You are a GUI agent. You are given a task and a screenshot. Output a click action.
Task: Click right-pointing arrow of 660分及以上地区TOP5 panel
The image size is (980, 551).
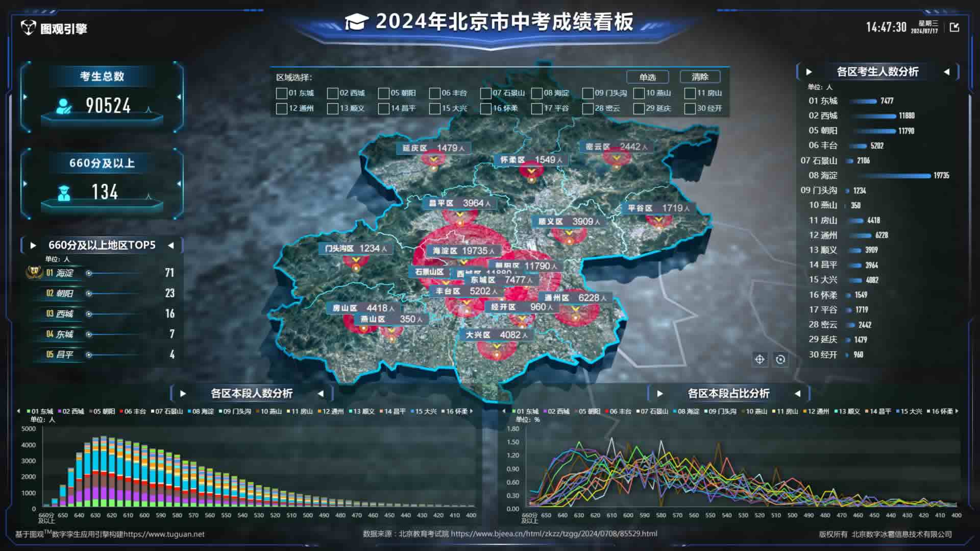33,245
